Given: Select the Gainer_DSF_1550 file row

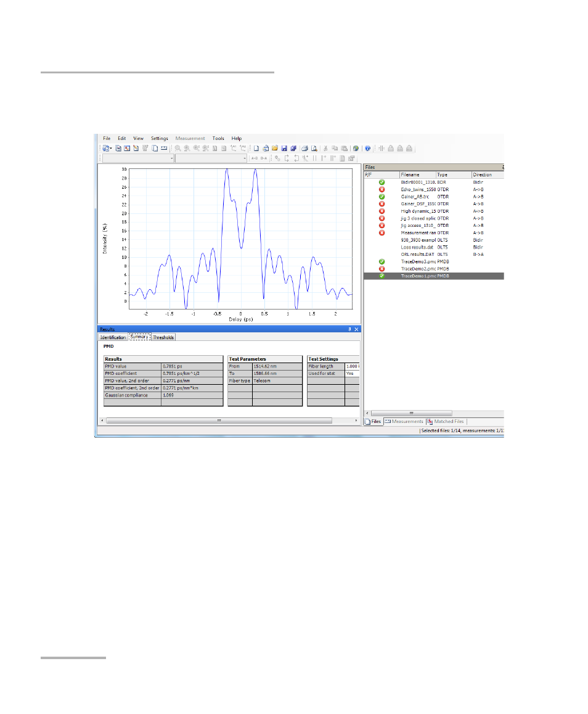Looking at the screenshot, I should coord(434,204).
